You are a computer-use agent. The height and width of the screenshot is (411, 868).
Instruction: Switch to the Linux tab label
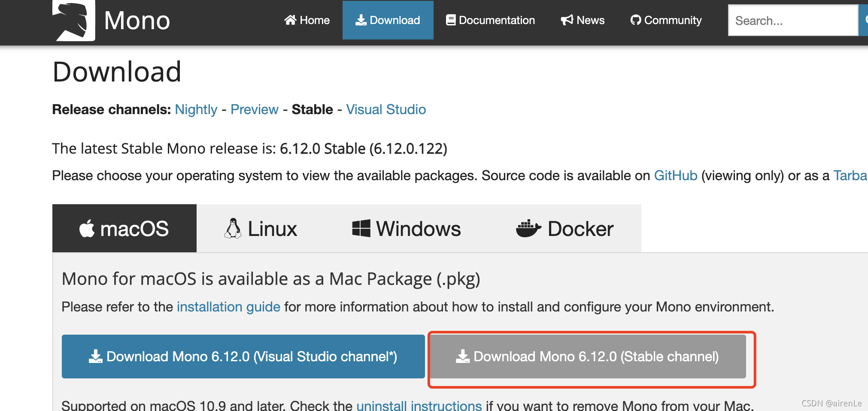(272, 229)
